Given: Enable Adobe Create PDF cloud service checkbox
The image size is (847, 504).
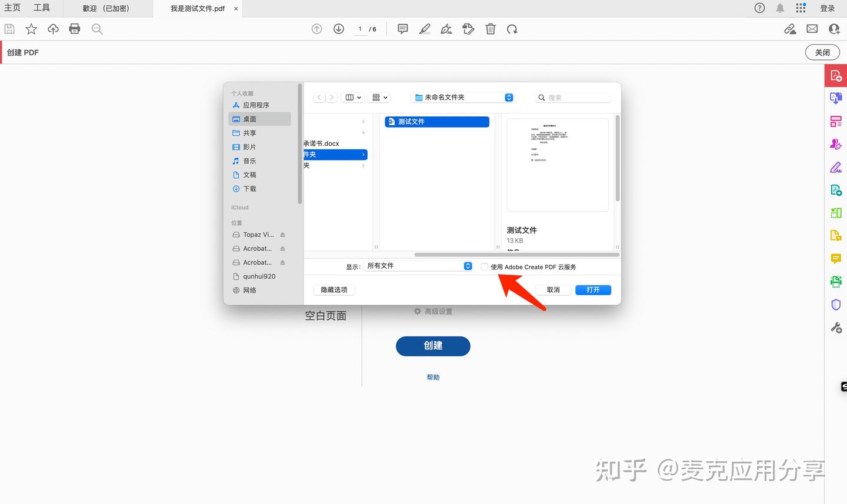Looking at the screenshot, I should 484,266.
